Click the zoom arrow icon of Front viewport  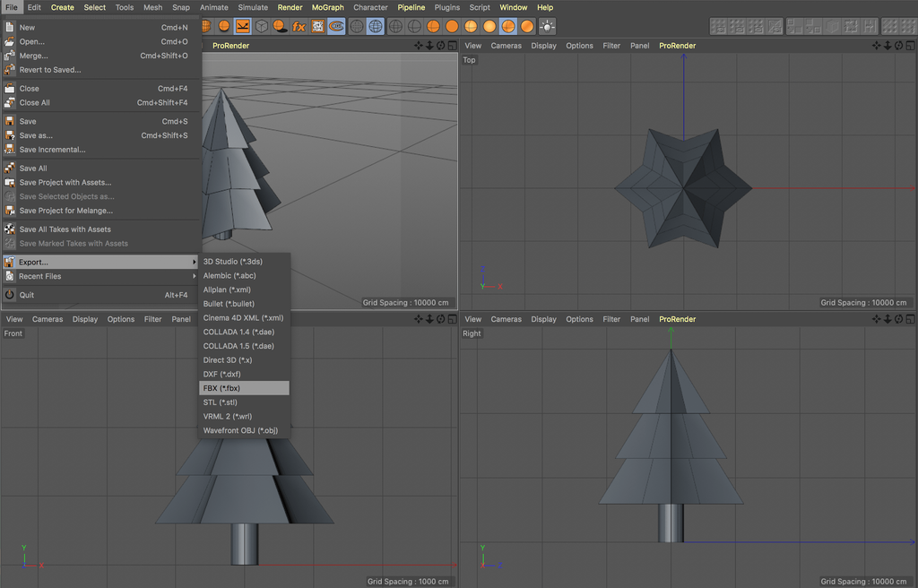(429, 319)
